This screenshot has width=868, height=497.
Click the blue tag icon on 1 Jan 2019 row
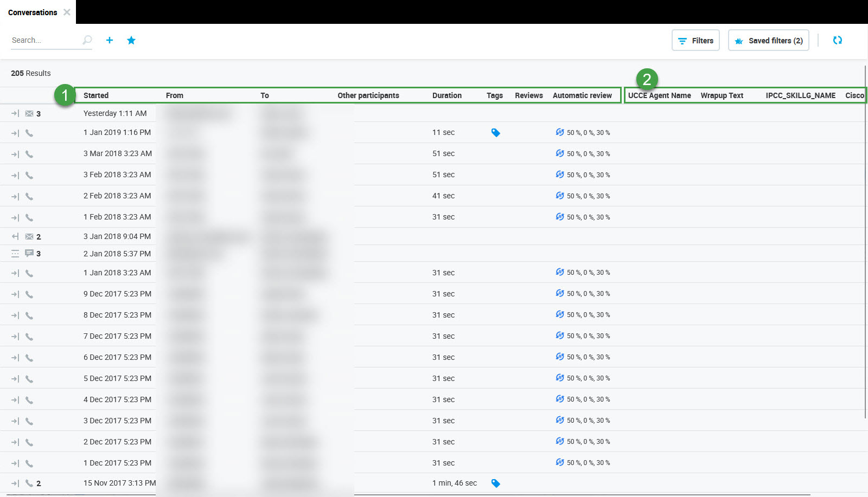point(495,133)
